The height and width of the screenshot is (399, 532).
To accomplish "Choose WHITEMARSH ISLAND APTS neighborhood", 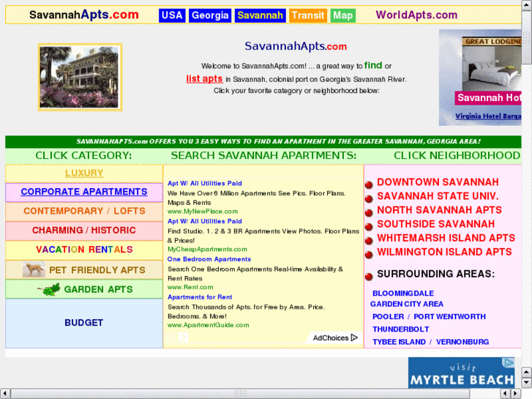I will (x=446, y=238).
